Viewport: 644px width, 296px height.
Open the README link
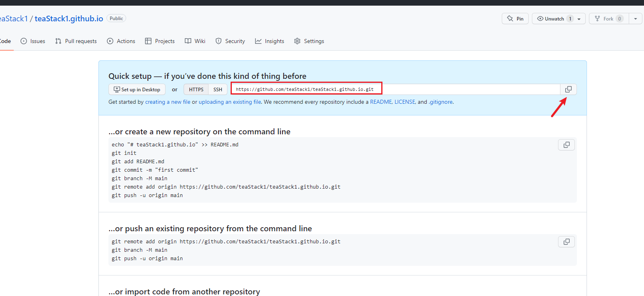point(381,102)
